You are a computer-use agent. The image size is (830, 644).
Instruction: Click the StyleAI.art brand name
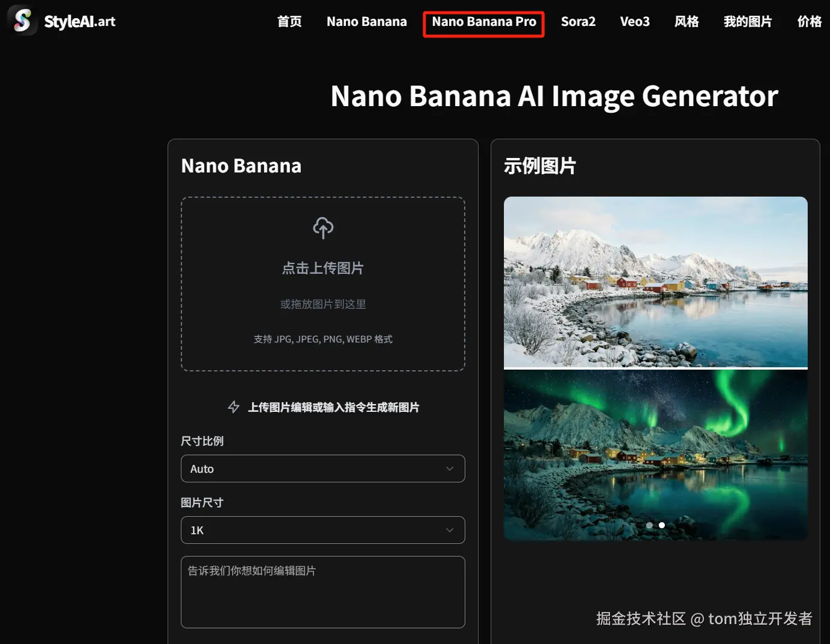pyautogui.click(x=80, y=22)
